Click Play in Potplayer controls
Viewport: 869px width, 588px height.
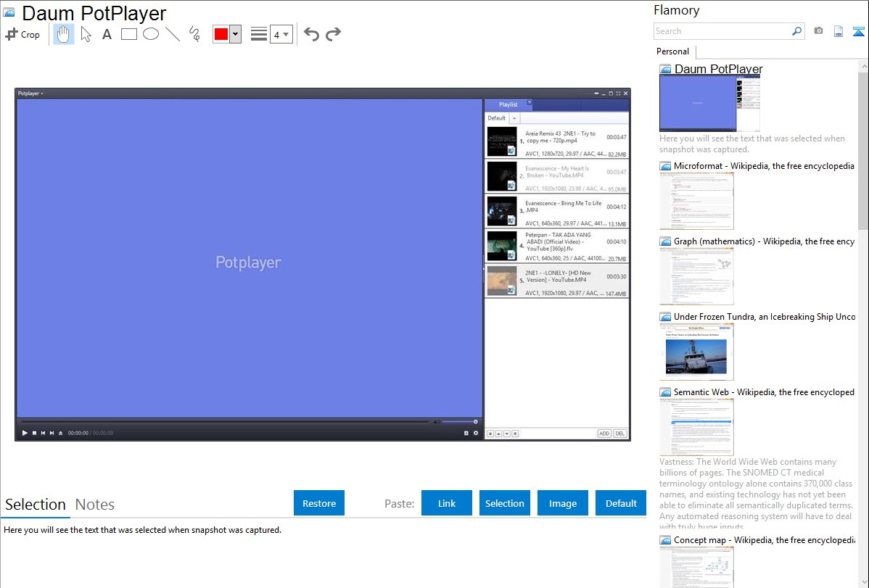click(x=25, y=433)
